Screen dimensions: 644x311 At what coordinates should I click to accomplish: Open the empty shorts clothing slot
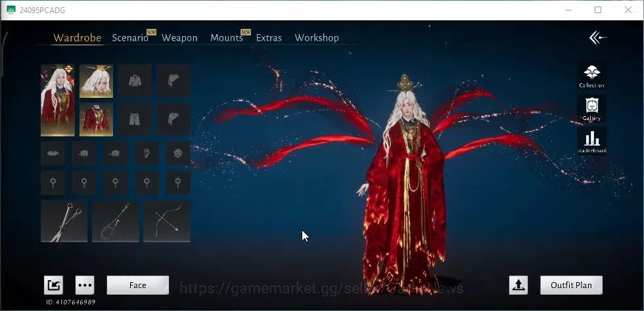point(135,119)
